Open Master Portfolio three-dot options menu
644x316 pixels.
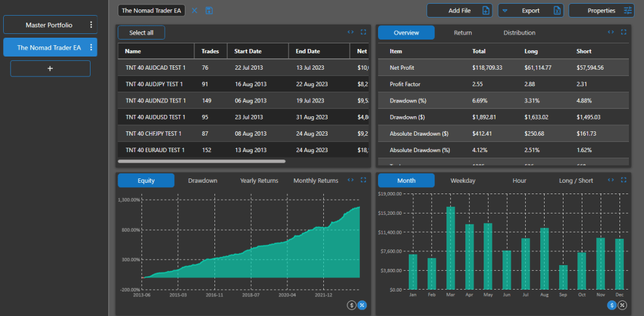point(91,25)
